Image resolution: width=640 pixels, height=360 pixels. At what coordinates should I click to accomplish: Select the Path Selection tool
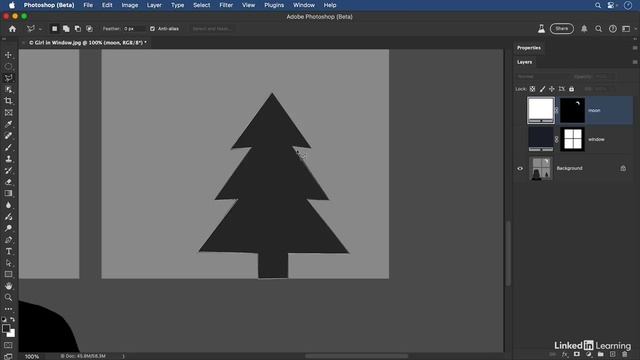pyautogui.click(x=8, y=263)
